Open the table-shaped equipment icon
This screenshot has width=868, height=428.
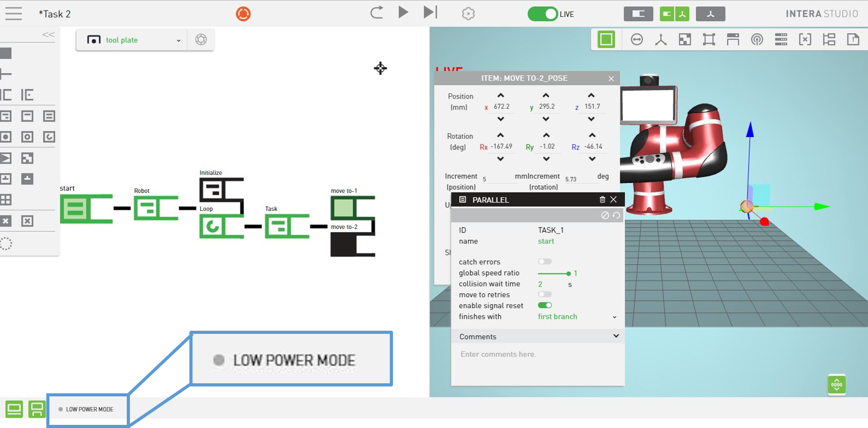(x=733, y=39)
